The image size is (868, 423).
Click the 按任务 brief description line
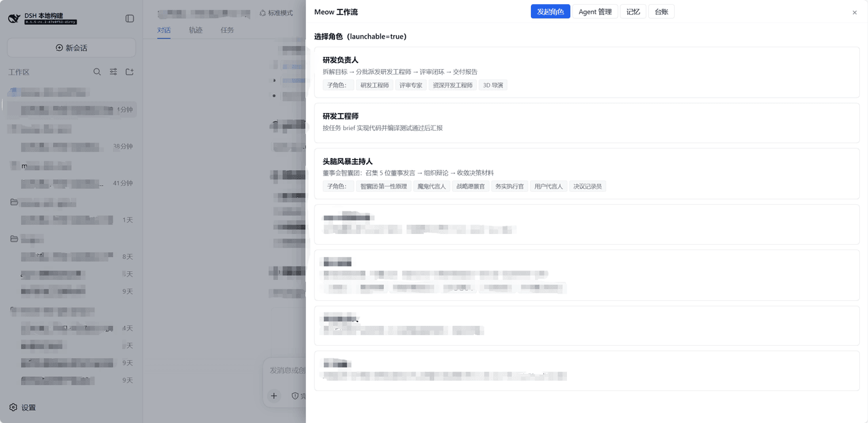pyautogui.click(x=382, y=127)
